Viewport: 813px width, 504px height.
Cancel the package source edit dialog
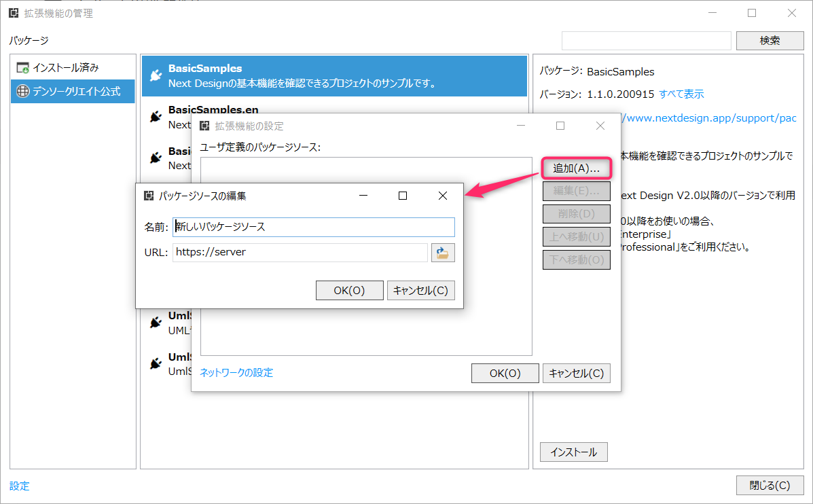tap(420, 291)
